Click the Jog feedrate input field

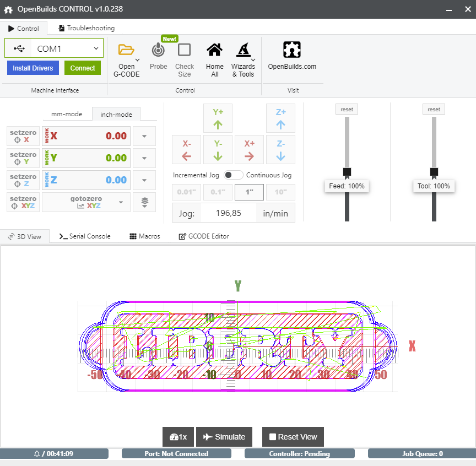click(x=229, y=213)
